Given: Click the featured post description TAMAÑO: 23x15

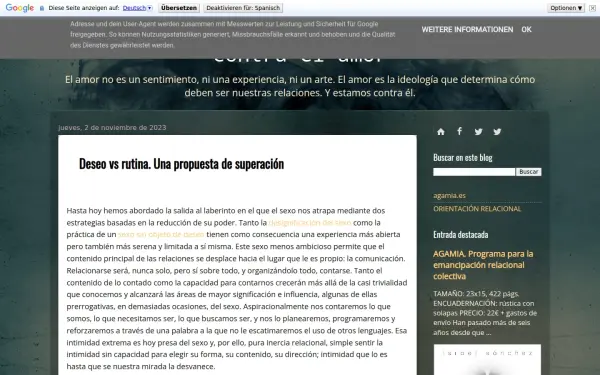Looking at the screenshot, I should click(x=485, y=313).
